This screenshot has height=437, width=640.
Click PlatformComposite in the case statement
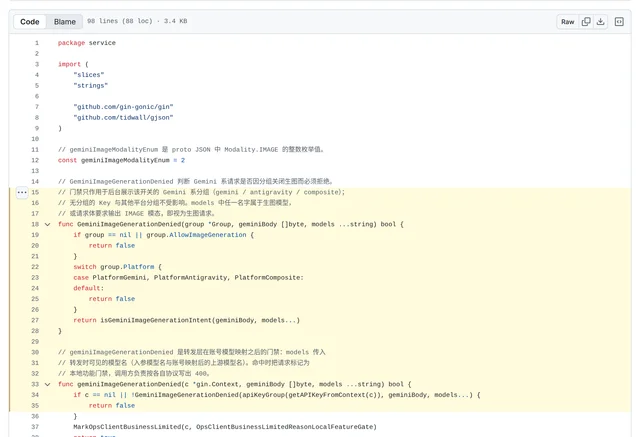267,277
